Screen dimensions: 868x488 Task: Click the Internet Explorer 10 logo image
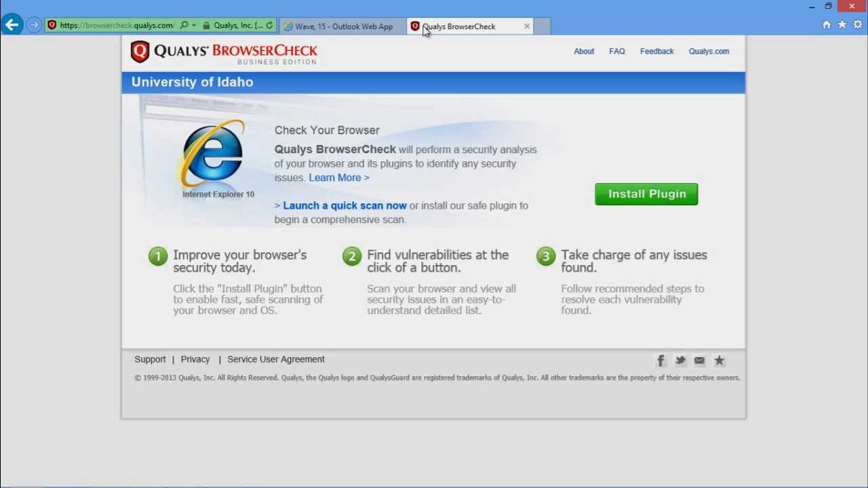(212, 154)
